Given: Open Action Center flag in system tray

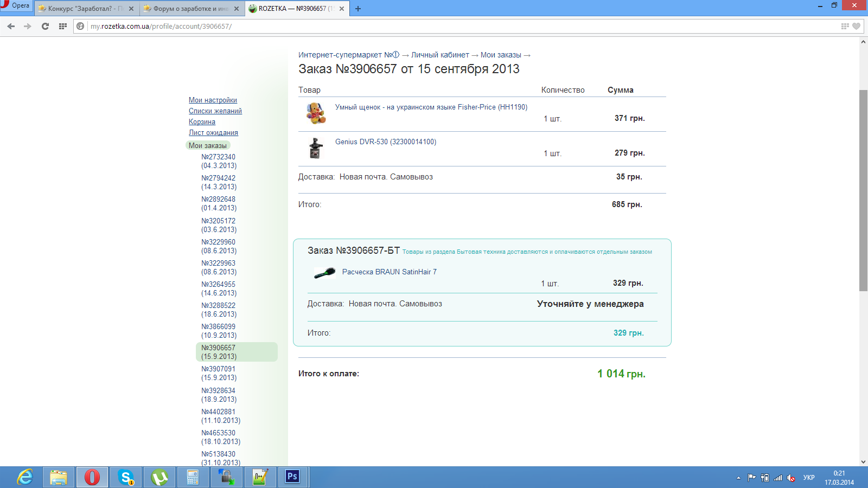Looking at the screenshot, I should 751,478.
